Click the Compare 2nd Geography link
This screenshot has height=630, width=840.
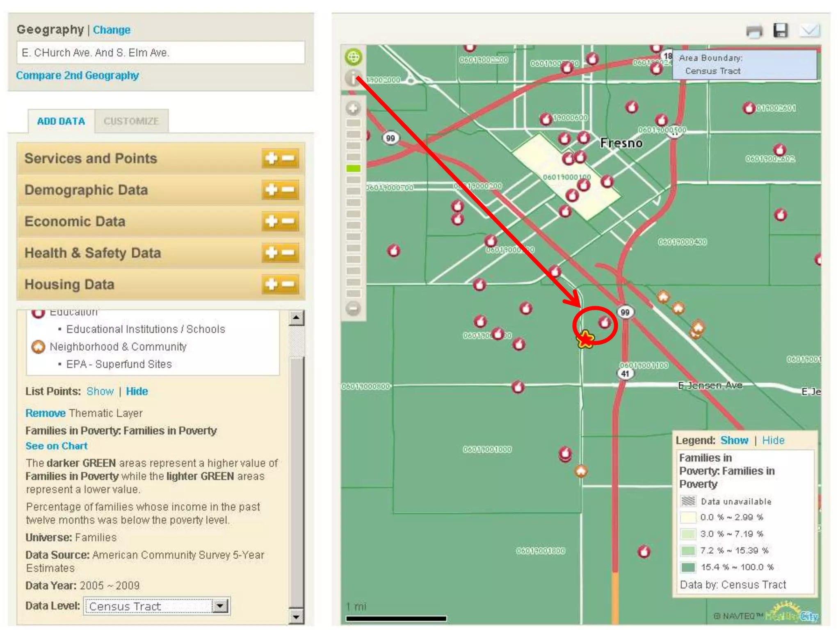[x=78, y=75]
